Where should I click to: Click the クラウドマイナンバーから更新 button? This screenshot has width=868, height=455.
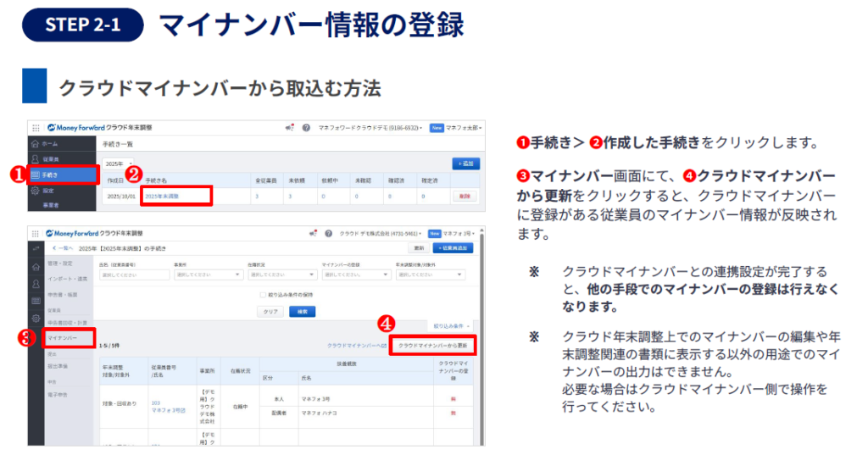432,346
